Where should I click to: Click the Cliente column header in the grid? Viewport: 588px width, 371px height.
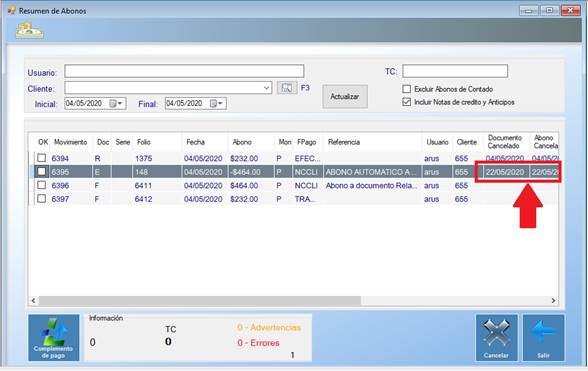(468, 142)
